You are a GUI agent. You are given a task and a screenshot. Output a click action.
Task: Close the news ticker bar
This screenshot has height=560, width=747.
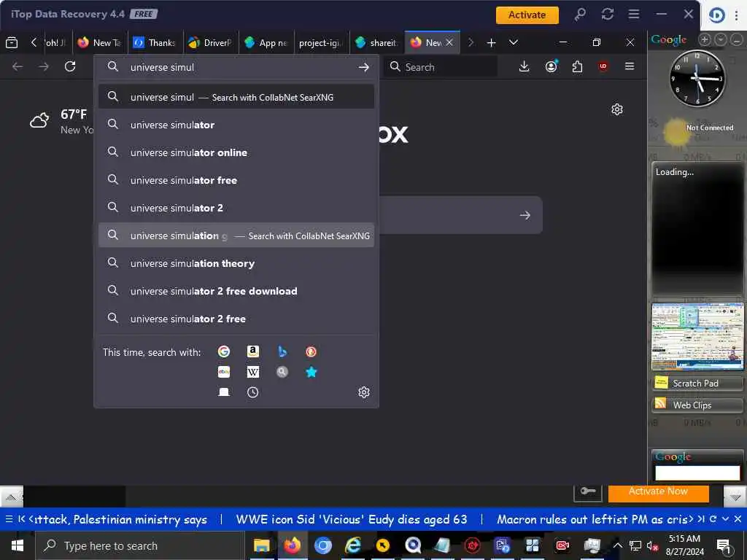[738, 518]
